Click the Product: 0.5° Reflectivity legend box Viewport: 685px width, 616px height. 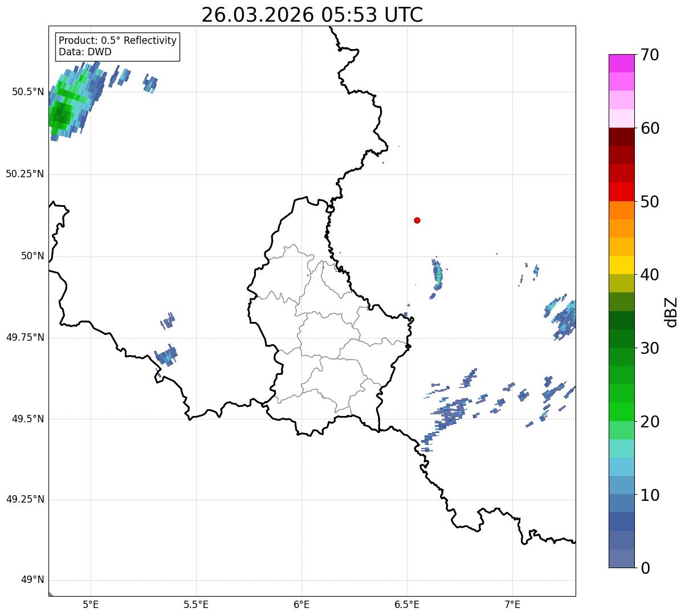tap(117, 46)
